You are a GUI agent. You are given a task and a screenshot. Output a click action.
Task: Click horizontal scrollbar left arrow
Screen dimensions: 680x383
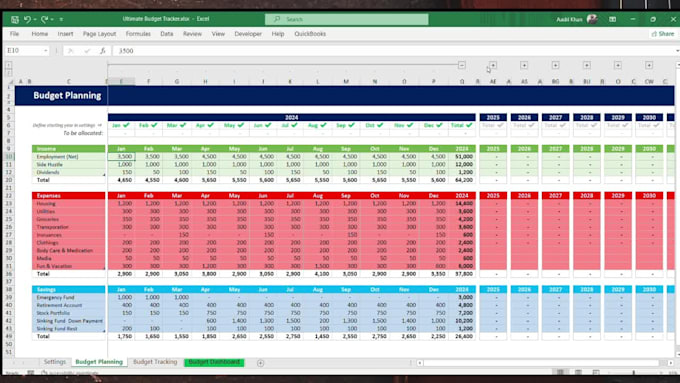(420, 363)
